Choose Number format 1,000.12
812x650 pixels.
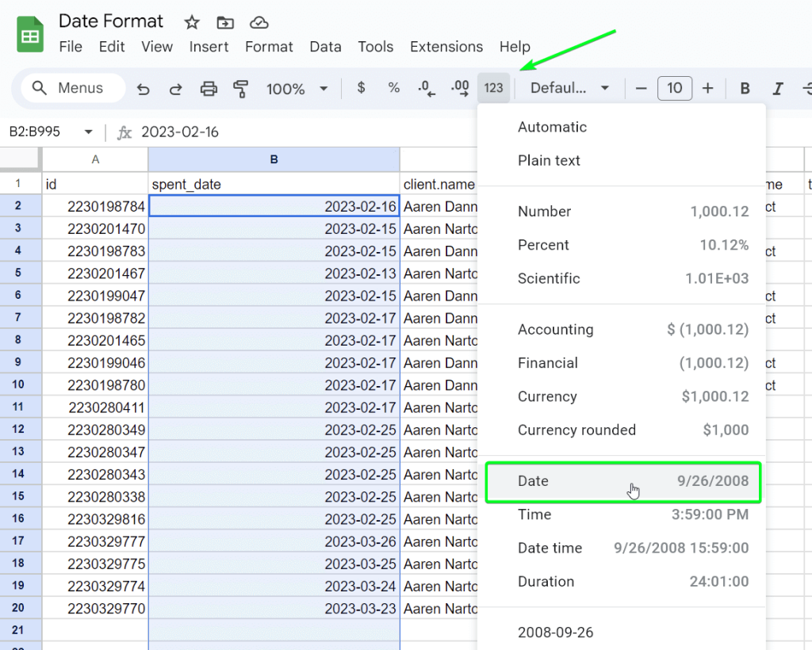click(x=622, y=211)
